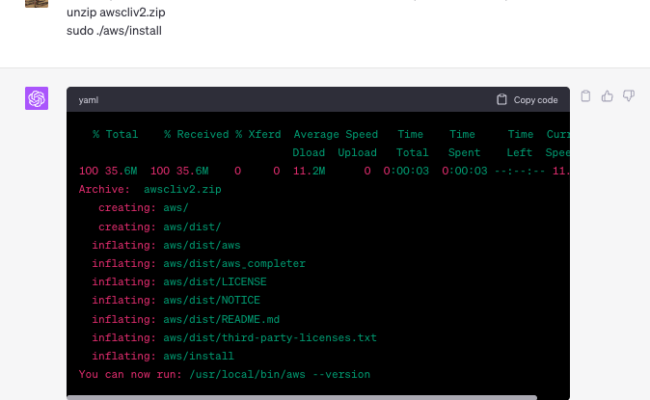Click 'aws/dist/LICENSE' path
This screenshot has height=400, width=650.
point(215,282)
